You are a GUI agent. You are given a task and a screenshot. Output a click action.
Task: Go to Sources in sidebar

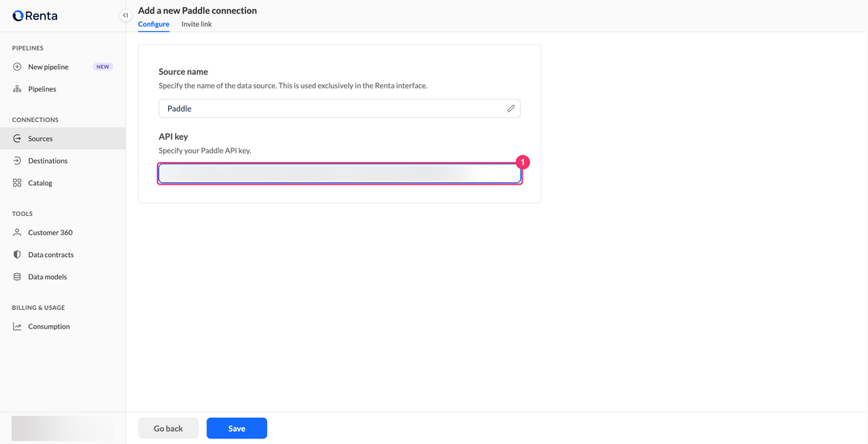63,139
